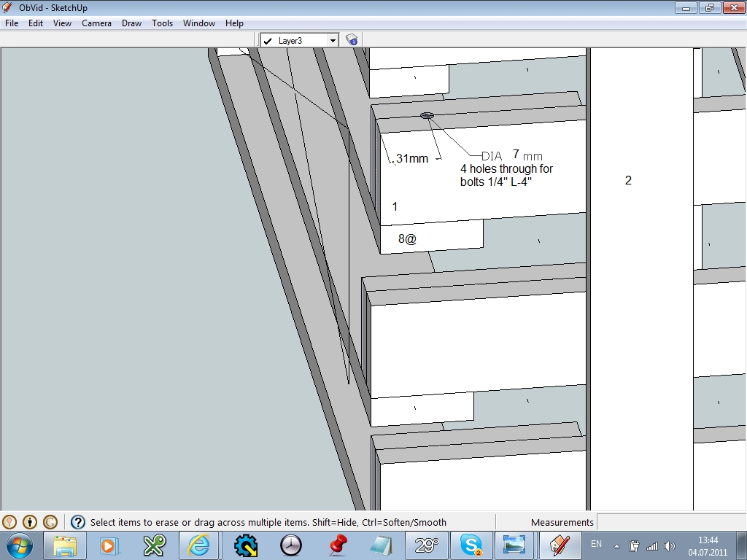
Task: Click the '1' part label
Action: (x=395, y=206)
